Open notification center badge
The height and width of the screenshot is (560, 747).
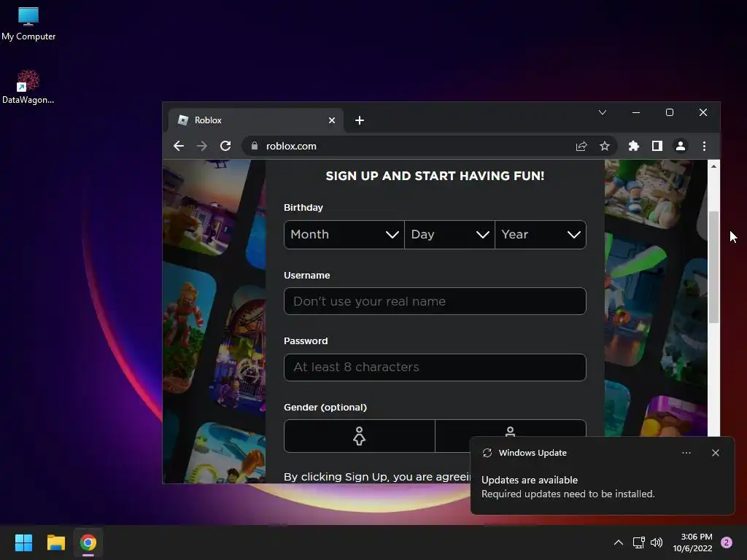pos(727,542)
